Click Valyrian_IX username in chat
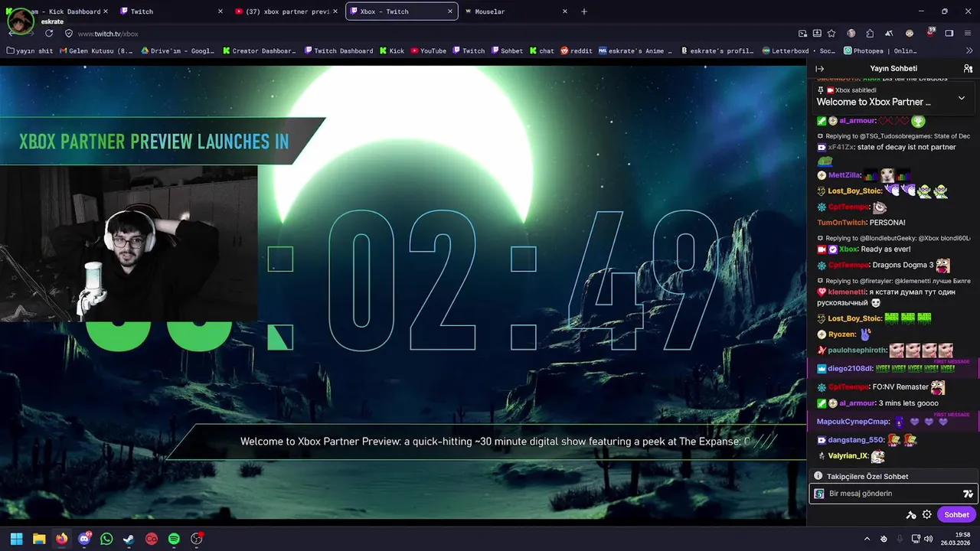980x551 pixels. click(x=848, y=456)
